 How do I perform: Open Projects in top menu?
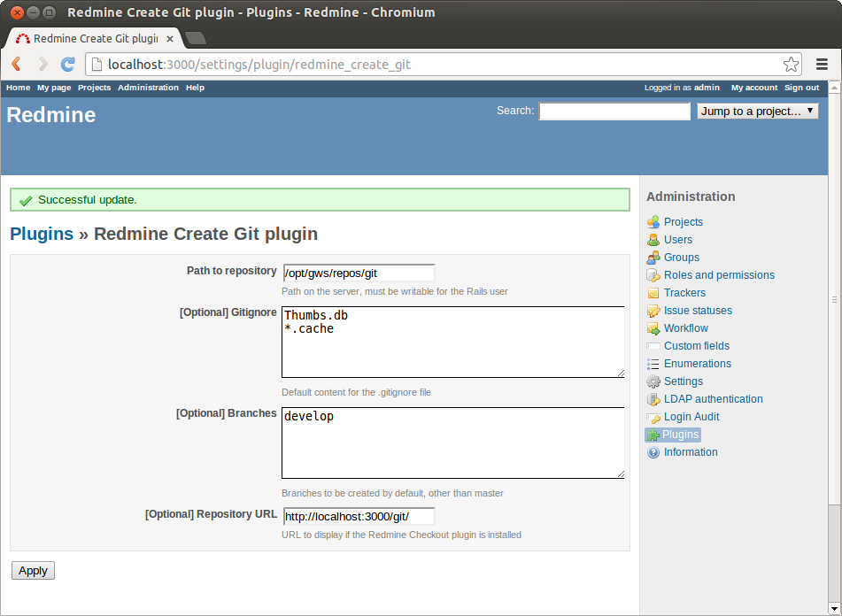(x=95, y=88)
